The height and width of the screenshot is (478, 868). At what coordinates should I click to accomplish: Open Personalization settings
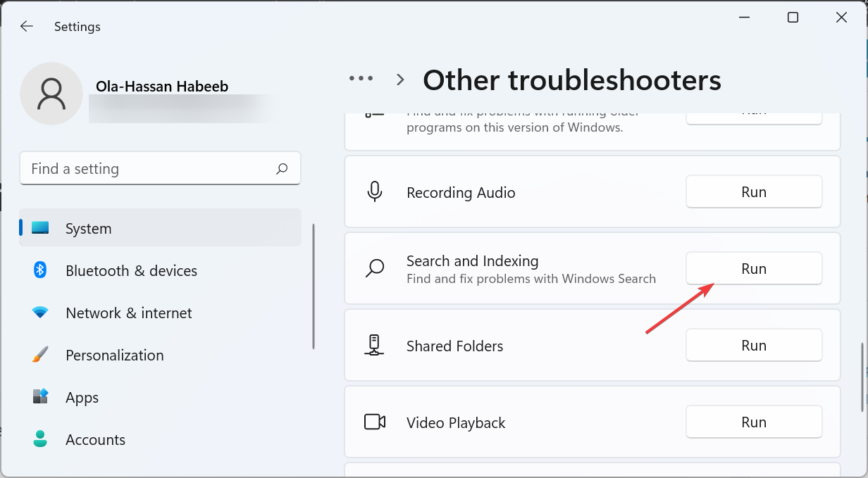click(x=160, y=355)
